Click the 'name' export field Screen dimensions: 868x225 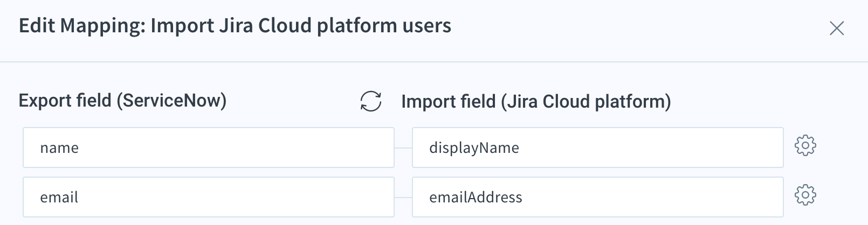pos(209,147)
